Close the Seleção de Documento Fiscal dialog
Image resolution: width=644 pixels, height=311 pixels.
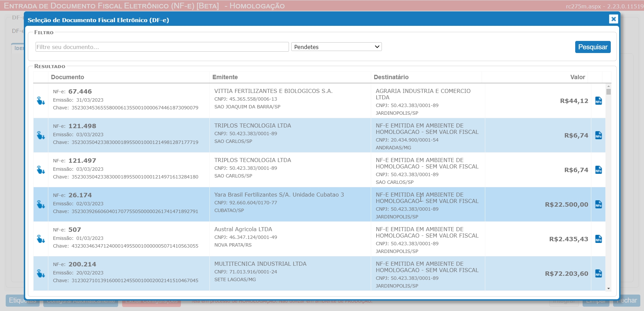coord(613,19)
